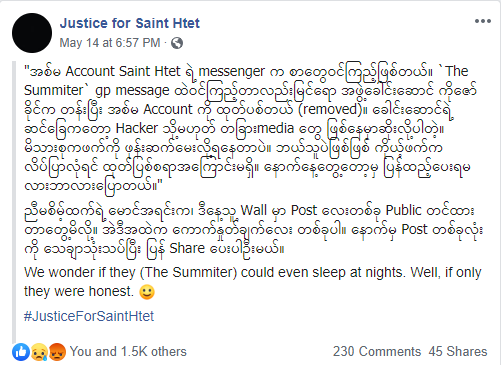Click the crying Sad reaction icon

click(39, 352)
